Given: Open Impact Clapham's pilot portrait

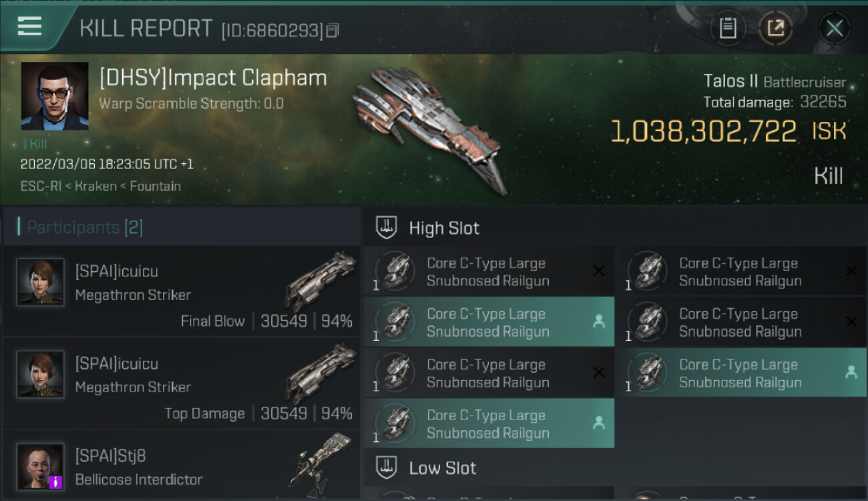Looking at the screenshot, I should pyautogui.click(x=55, y=96).
